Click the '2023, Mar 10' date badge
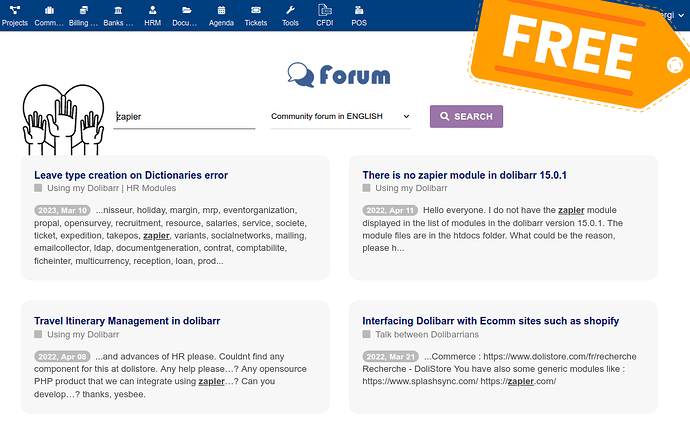 pos(62,210)
